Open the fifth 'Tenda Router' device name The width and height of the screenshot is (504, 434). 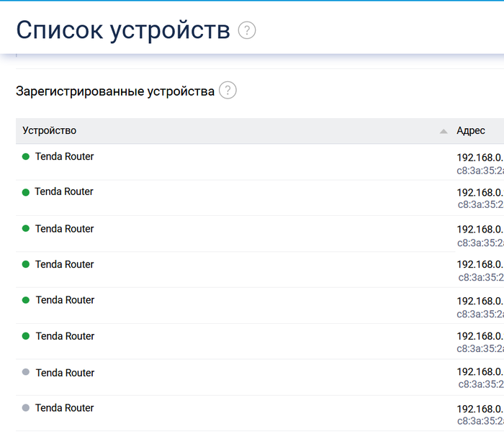pyautogui.click(x=65, y=300)
